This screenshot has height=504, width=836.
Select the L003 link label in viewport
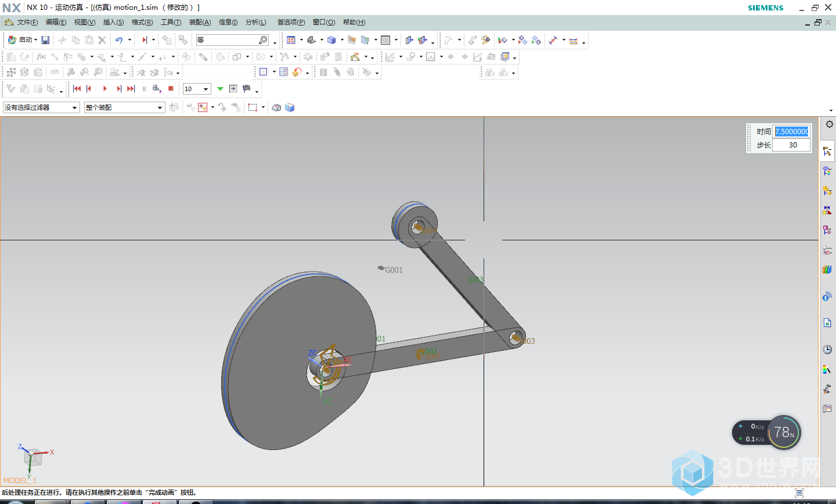475,280
